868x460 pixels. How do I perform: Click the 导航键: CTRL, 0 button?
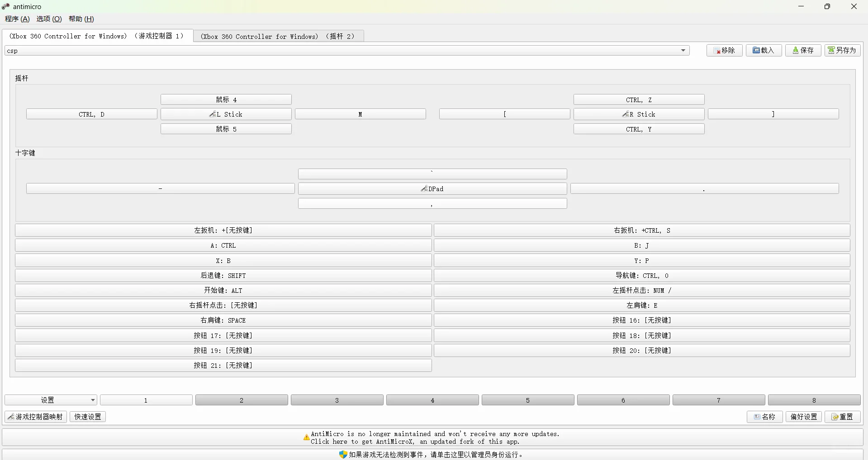(642, 276)
